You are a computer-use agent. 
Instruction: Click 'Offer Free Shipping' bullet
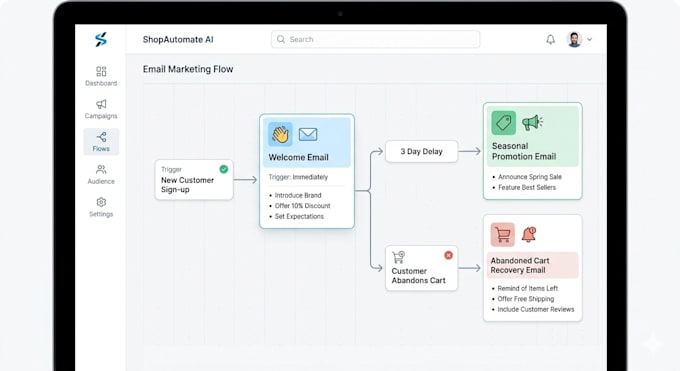tap(526, 299)
